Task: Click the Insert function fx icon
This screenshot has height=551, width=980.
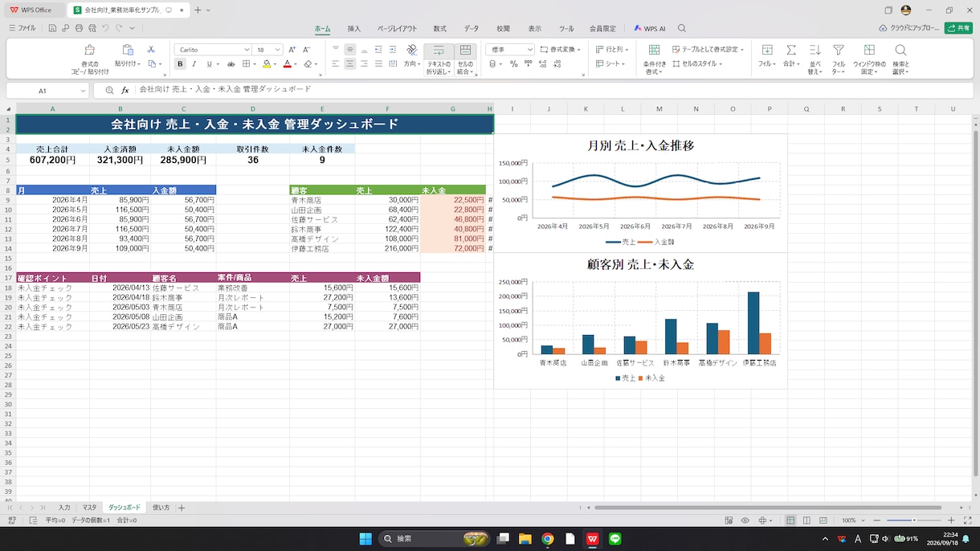Action: point(125,91)
